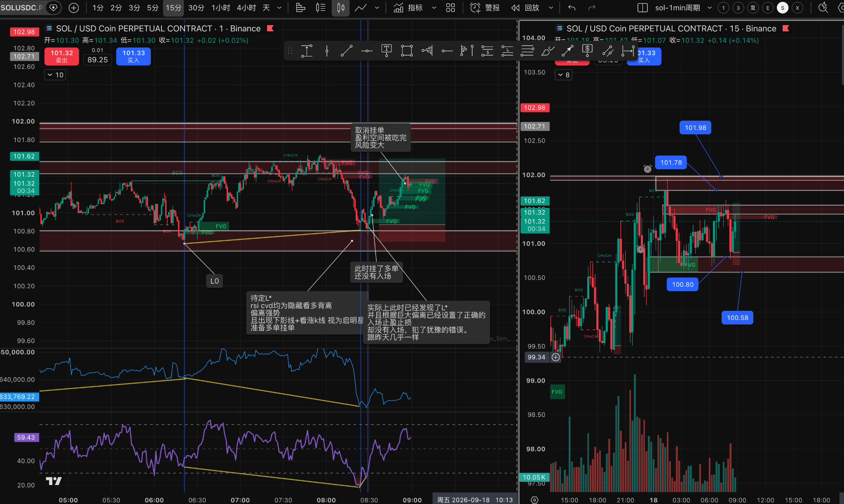Start bar replay with 回放
The height and width of the screenshot is (504, 844).
(525, 8)
